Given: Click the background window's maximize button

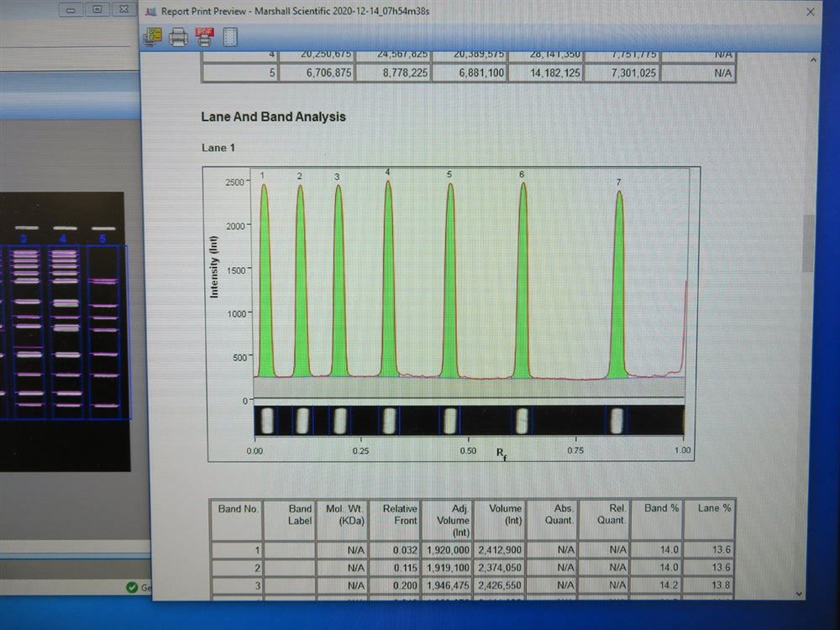Looking at the screenshot, I should coord(97,9).
